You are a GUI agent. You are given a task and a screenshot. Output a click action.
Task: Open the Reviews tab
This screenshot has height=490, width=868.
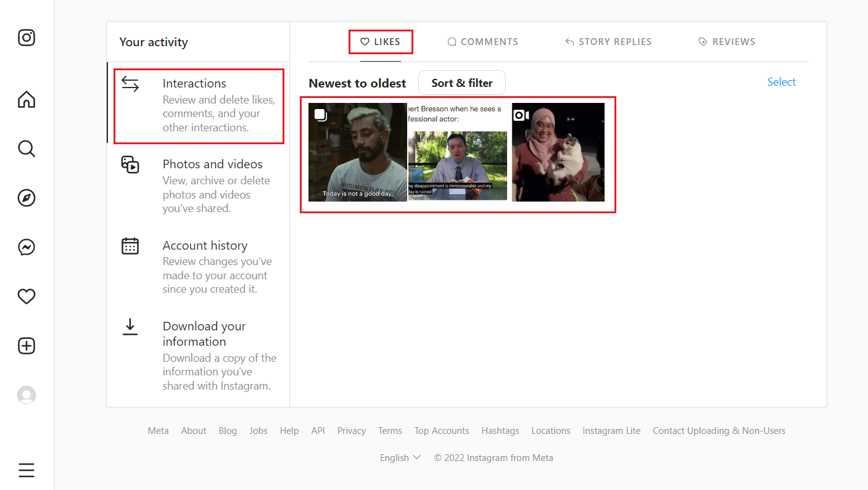pos(727,42)
